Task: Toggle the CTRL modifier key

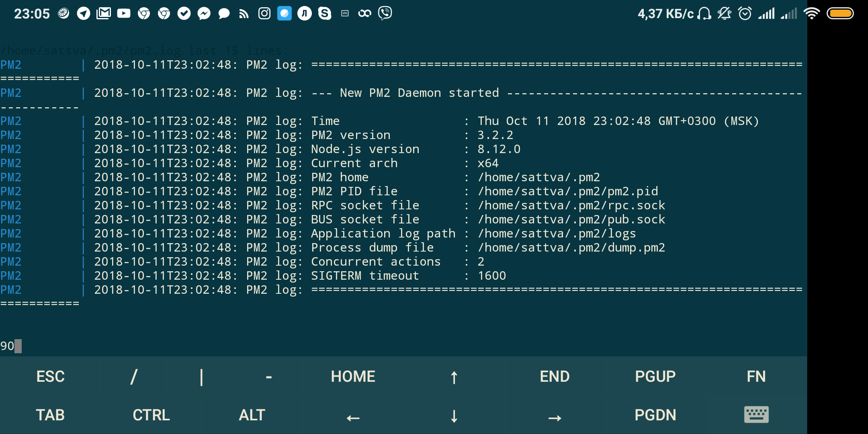Action: [x=151, y=415]
